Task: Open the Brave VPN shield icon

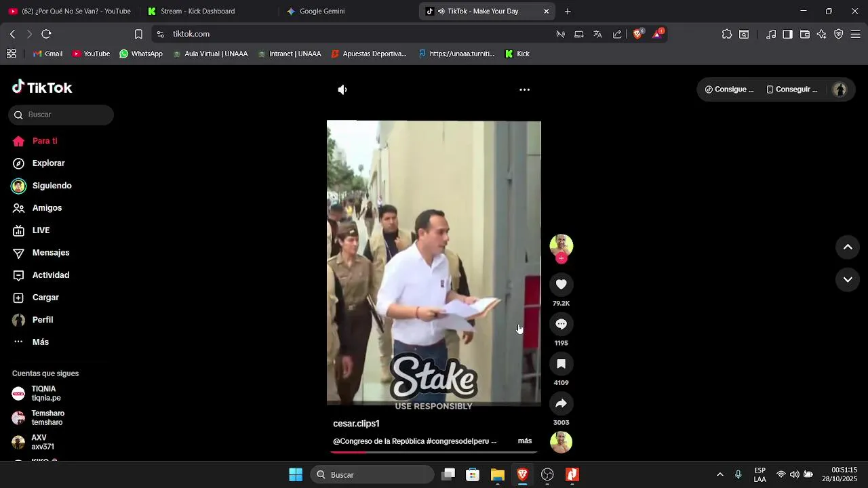Action: coord(839,34)
